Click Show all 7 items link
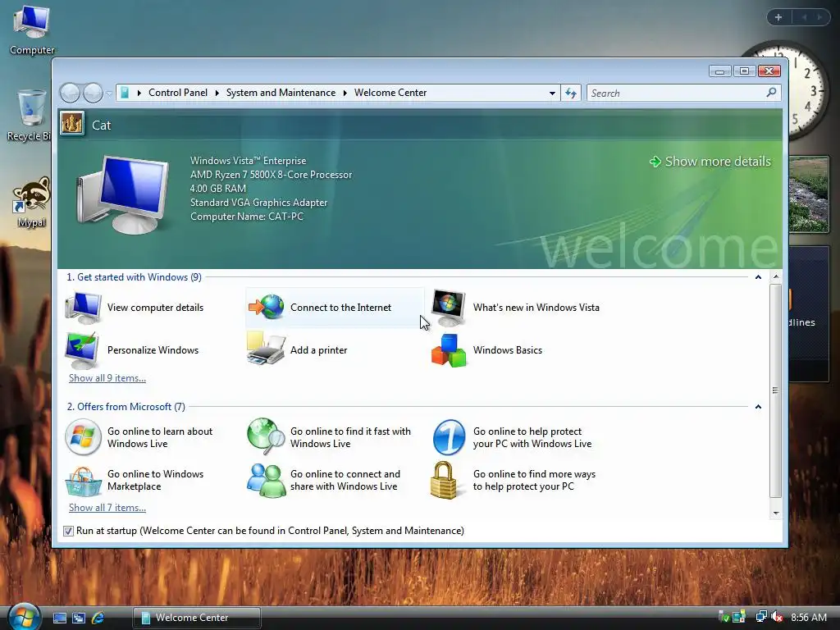 click(107, 507)
